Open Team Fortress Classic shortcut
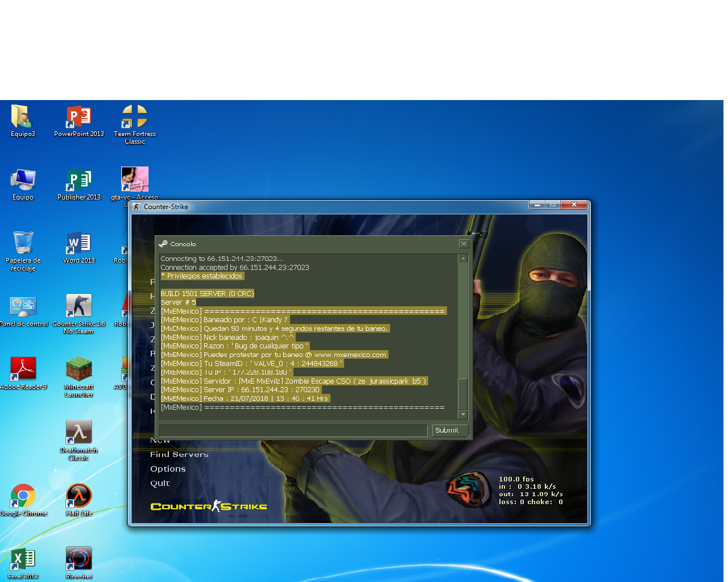Screen dimensions: 728x582 pos(135,124)
